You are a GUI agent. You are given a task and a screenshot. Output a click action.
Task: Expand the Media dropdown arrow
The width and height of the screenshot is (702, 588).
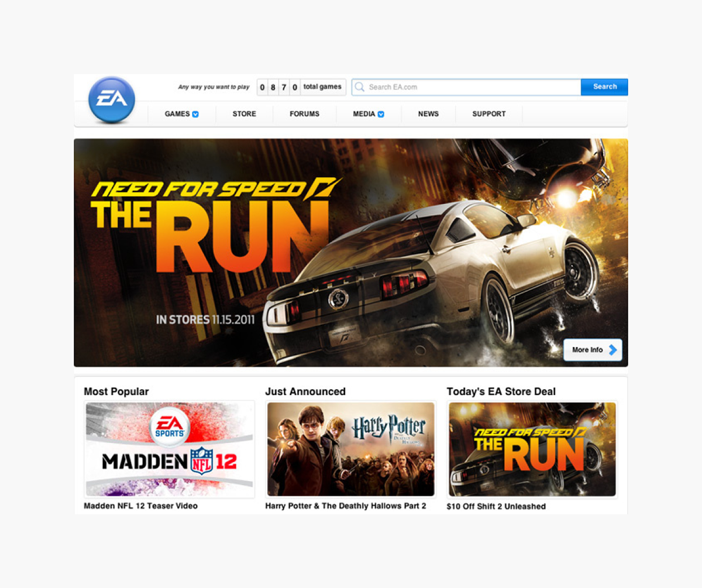[381, 114]
